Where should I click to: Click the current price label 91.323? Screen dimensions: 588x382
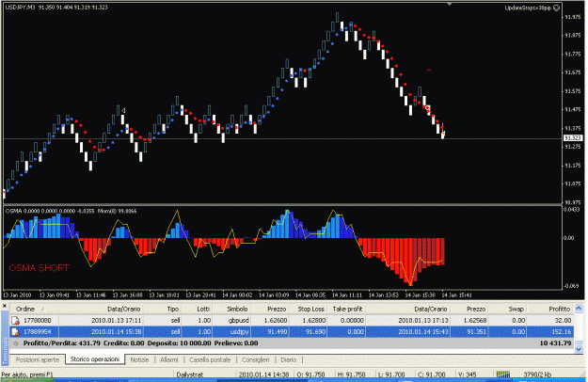tap(573, 138)
